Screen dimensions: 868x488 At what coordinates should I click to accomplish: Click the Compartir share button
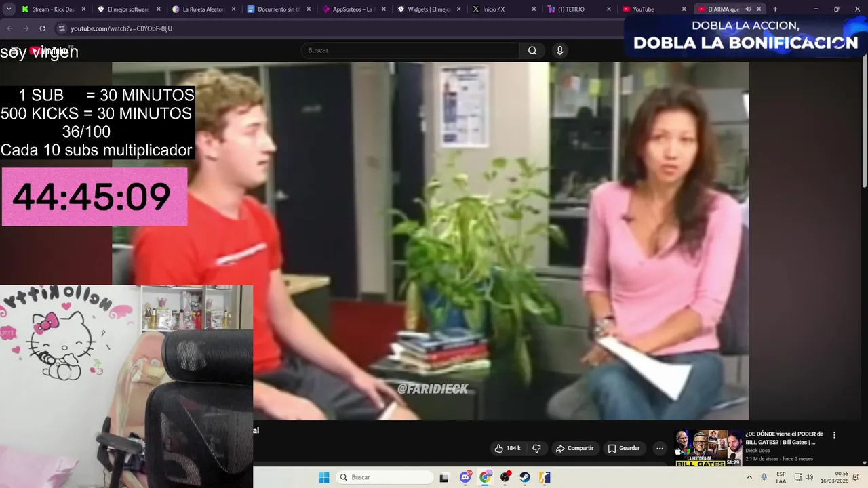coord(574,448)
